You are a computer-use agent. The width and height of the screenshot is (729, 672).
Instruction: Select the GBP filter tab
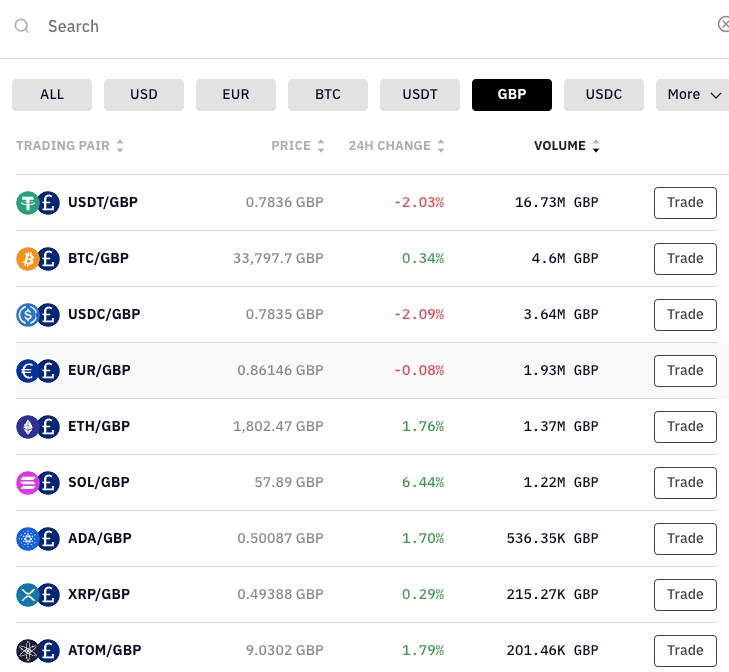[x=512, y=95]
